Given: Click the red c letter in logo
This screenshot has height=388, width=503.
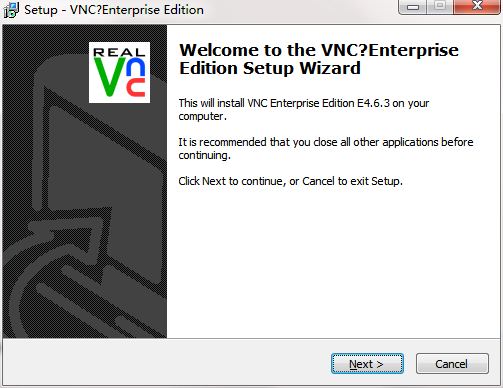Looking at the screenshot, I should pyautogui.click(x=136, y=88).
